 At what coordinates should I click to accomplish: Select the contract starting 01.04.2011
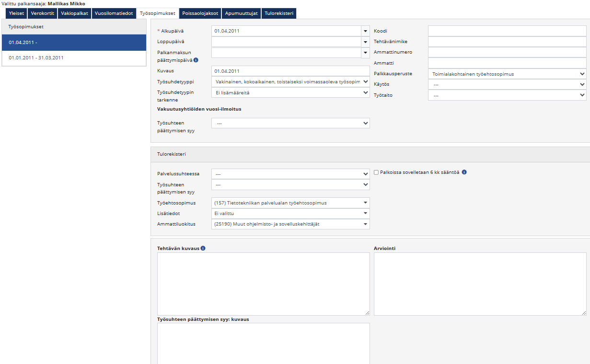point(74,43)
